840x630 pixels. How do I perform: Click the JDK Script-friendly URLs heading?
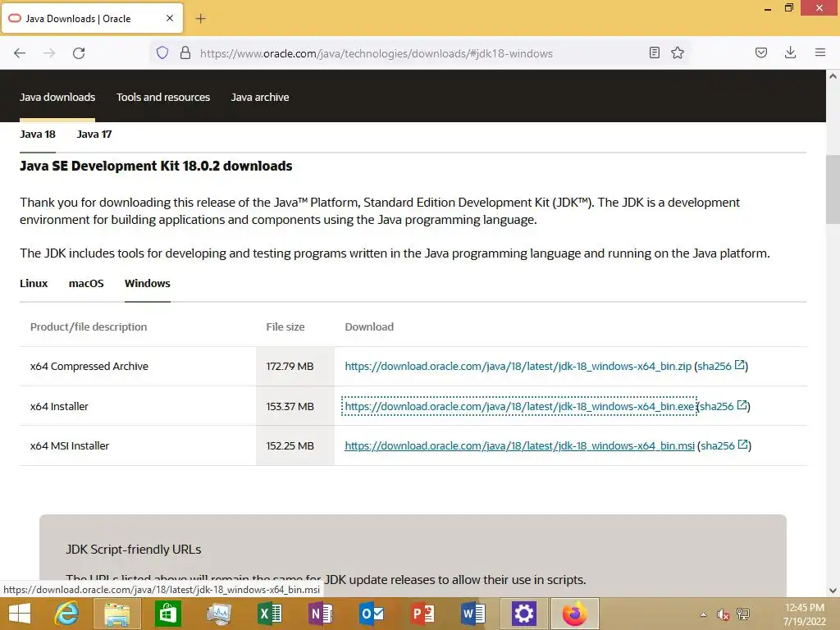(x=134, y=550)
